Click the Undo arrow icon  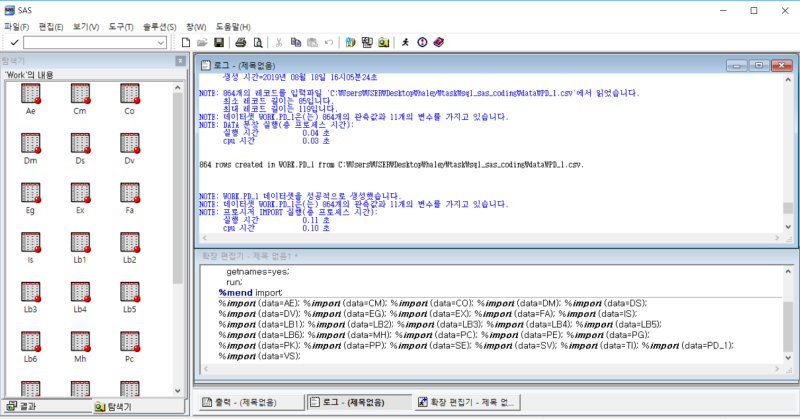click(x=329, y=42)
